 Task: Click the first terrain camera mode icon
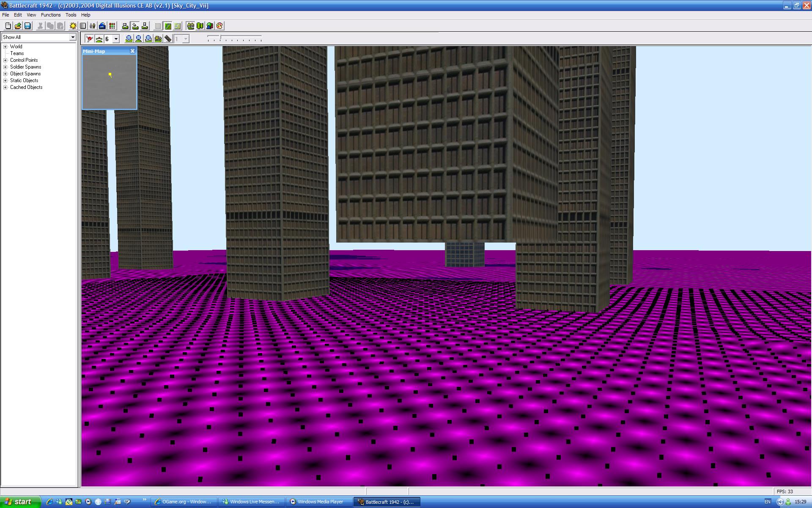point(125,26)
